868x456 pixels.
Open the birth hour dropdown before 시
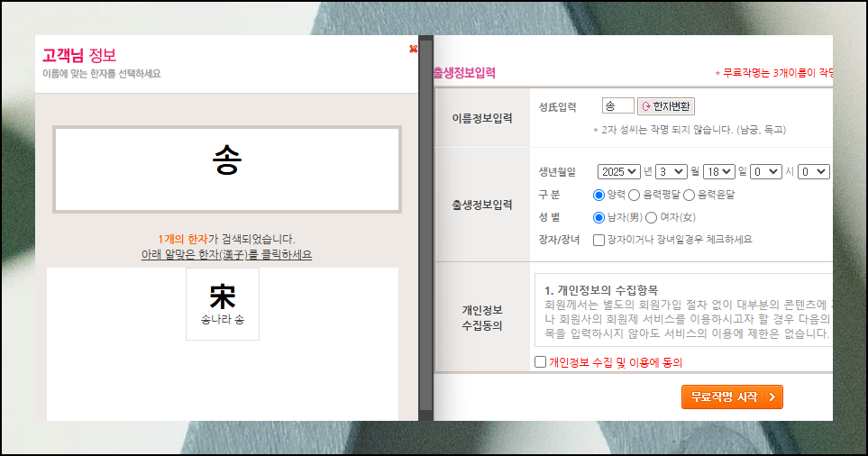(766, 171)
